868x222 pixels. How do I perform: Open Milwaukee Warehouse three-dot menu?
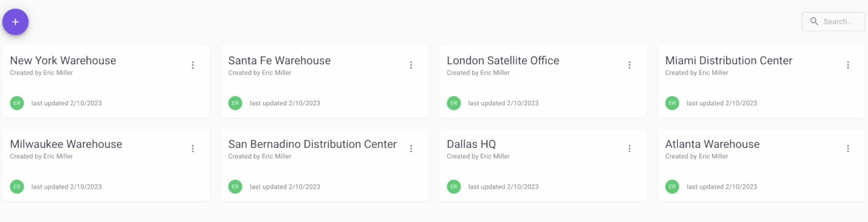tap(193, 149)
